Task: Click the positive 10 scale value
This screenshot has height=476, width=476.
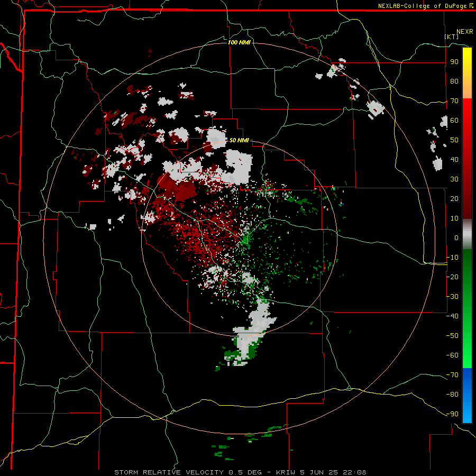Action: (454, 218)
